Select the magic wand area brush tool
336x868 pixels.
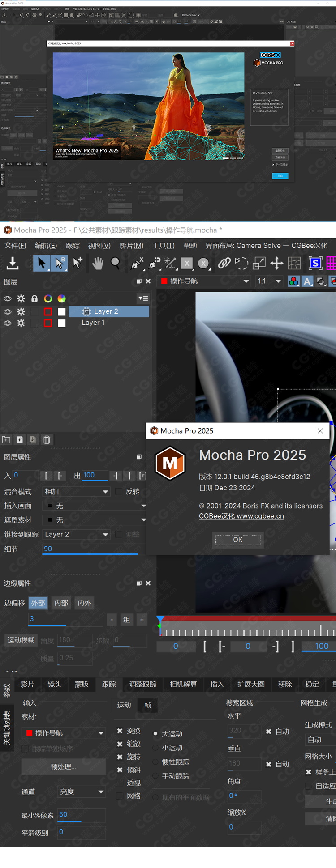pos(170,263)
